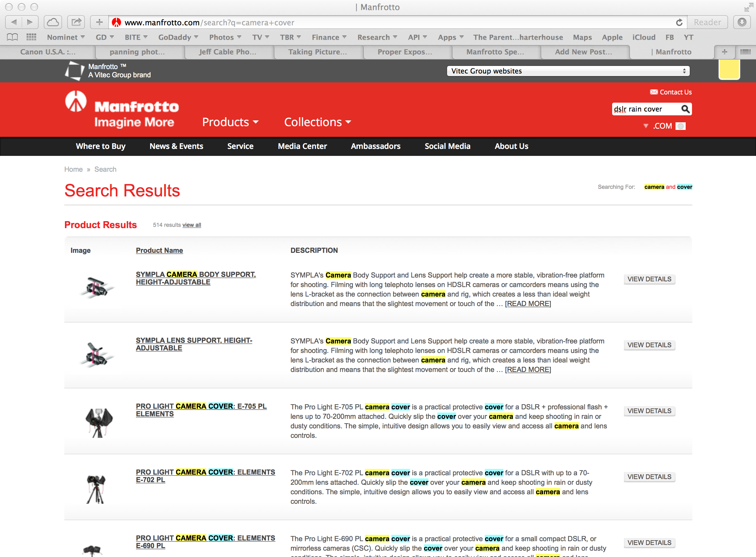Expand the Apps bookmarks folder
The width and height of the screenshot is (756, 557).
tap(451, 37)
